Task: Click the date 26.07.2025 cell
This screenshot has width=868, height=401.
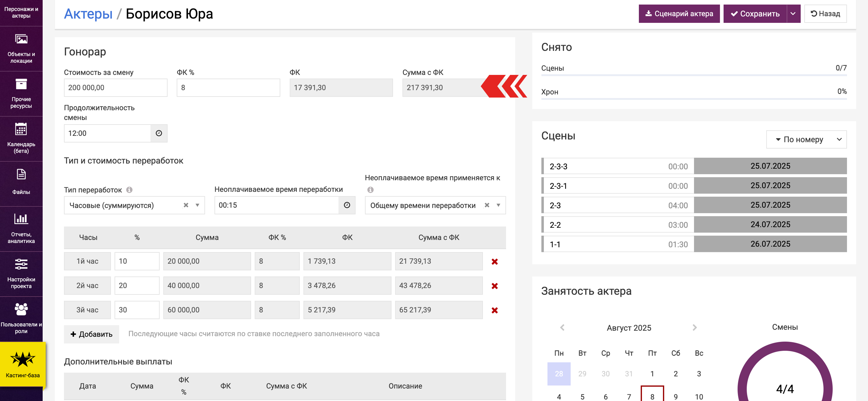Action: pos(770,244)
